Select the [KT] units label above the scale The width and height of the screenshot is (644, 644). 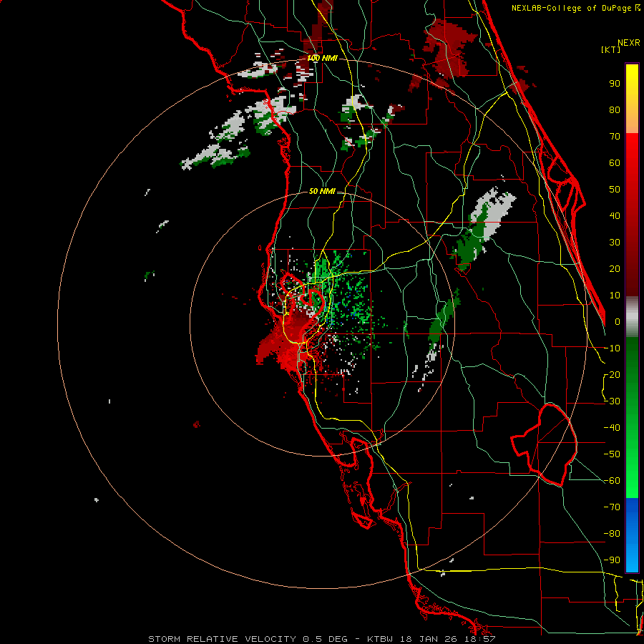pyautogui.click(x=611, y=49)
